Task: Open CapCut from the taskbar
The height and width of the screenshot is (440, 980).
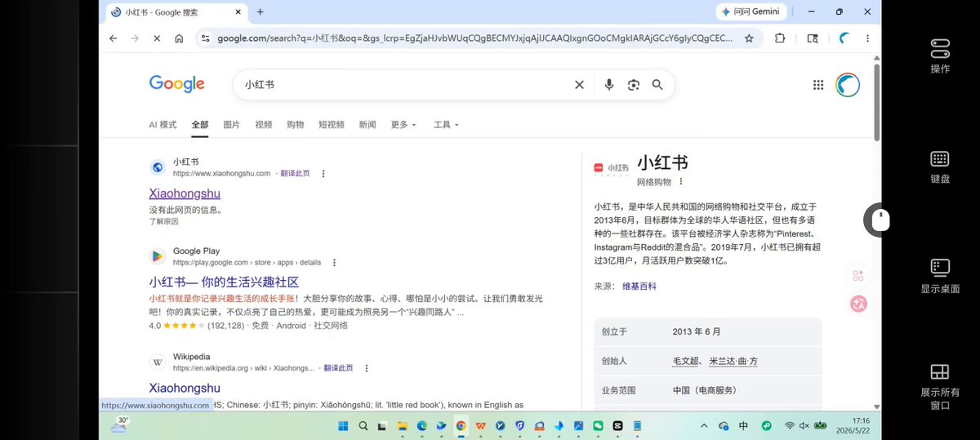Action: coord(618,425)
